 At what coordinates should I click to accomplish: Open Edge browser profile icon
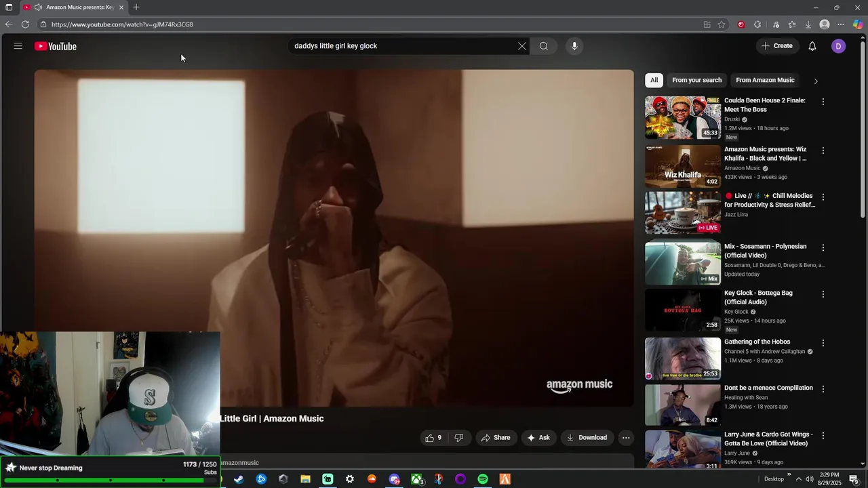(x=825, y=24)
